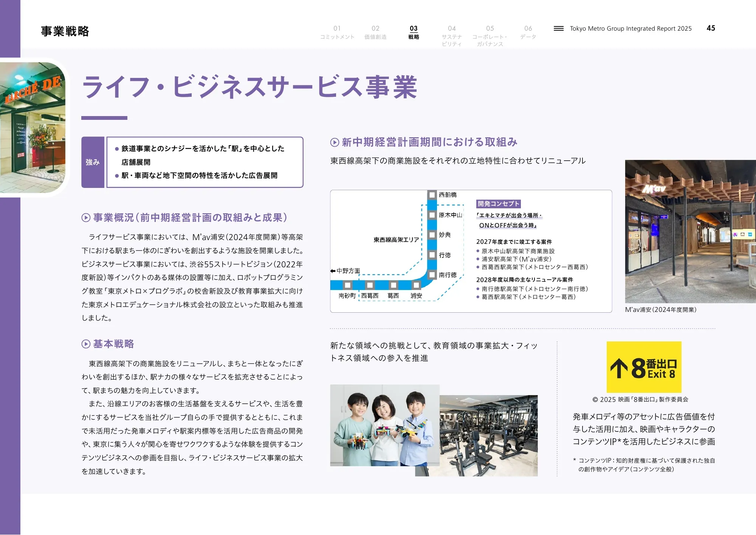Screen dimensions: 756x535
Task: Open the Marché storefront photo
Action: (x=33, y=127)
